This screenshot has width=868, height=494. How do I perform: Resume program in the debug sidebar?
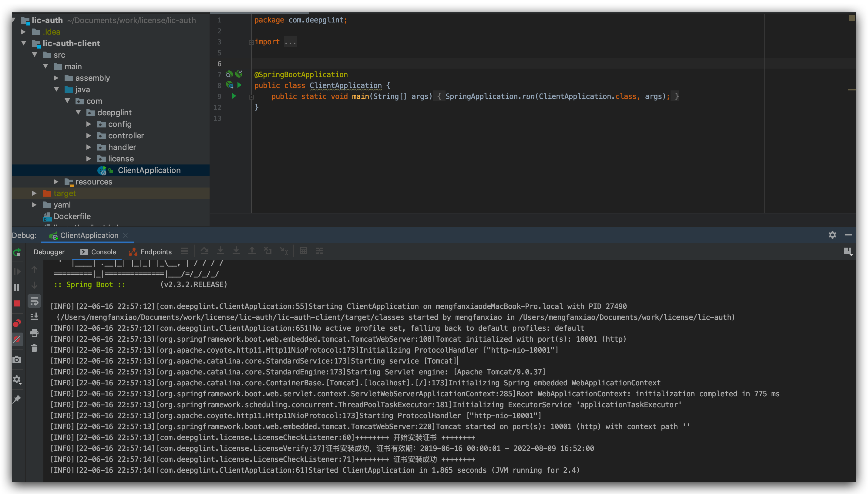click(17, 272)
